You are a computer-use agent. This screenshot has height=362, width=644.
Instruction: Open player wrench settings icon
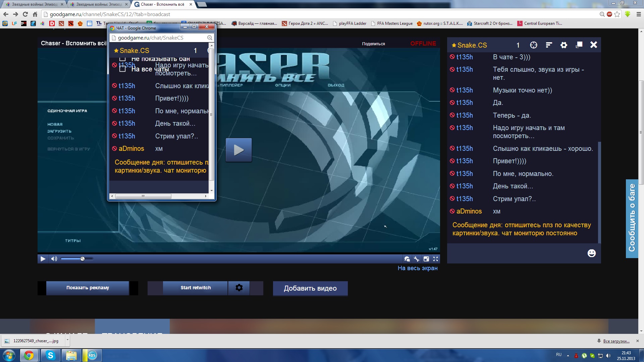pos(417,259)
